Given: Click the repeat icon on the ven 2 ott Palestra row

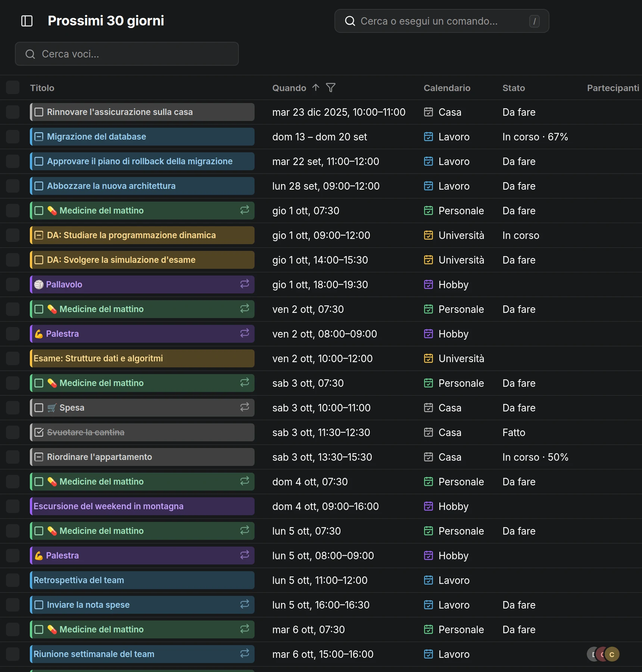Looking at the screenshot, I should click(244, 333).
